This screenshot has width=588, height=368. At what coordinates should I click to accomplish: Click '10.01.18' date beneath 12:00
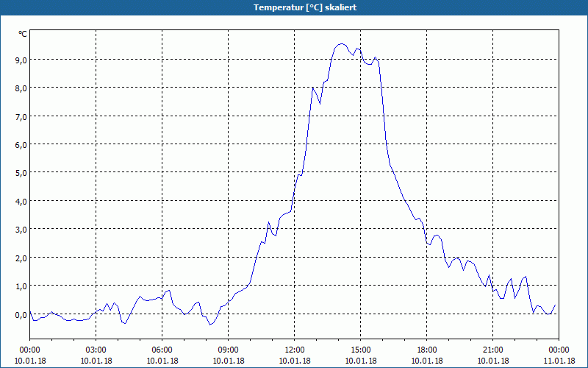point(295,361)
